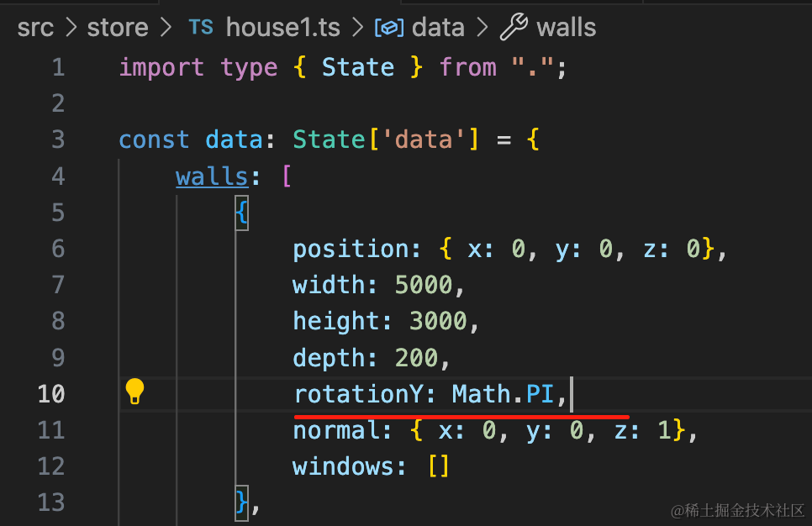Click the TS file icon in breadcrumb
The width and height of the screenshot is (812, 526).
coord(201,27)
